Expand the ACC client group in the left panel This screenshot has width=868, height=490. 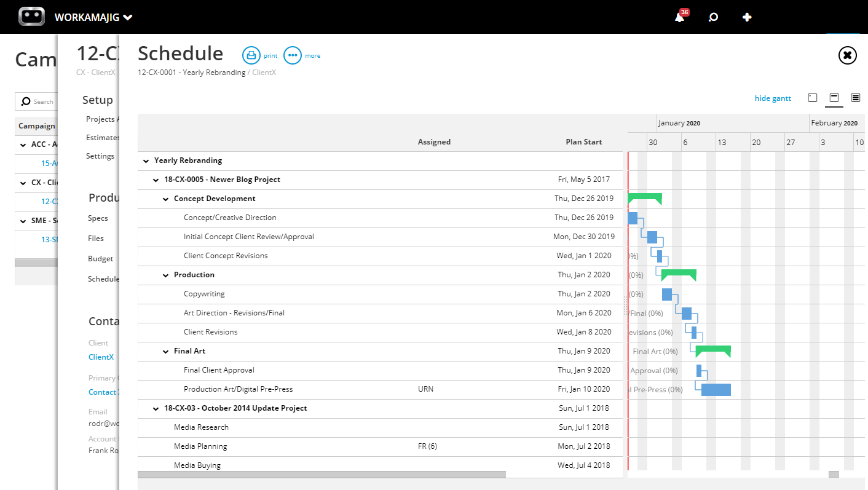[22, 144]
